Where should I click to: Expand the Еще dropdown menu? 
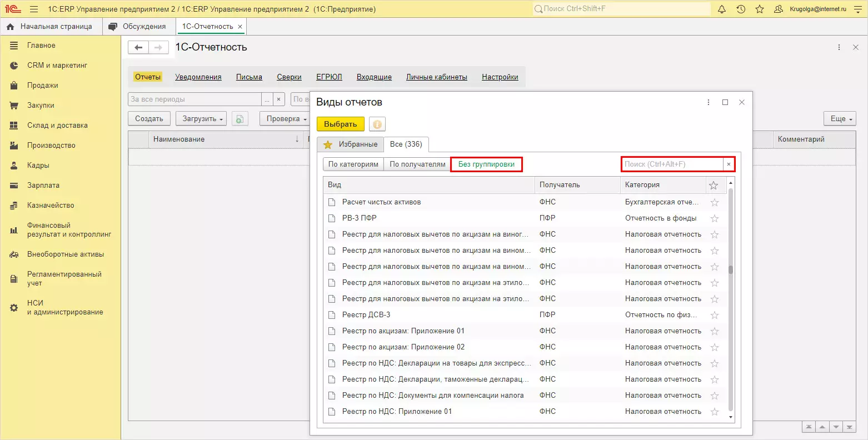click(839, 119)
